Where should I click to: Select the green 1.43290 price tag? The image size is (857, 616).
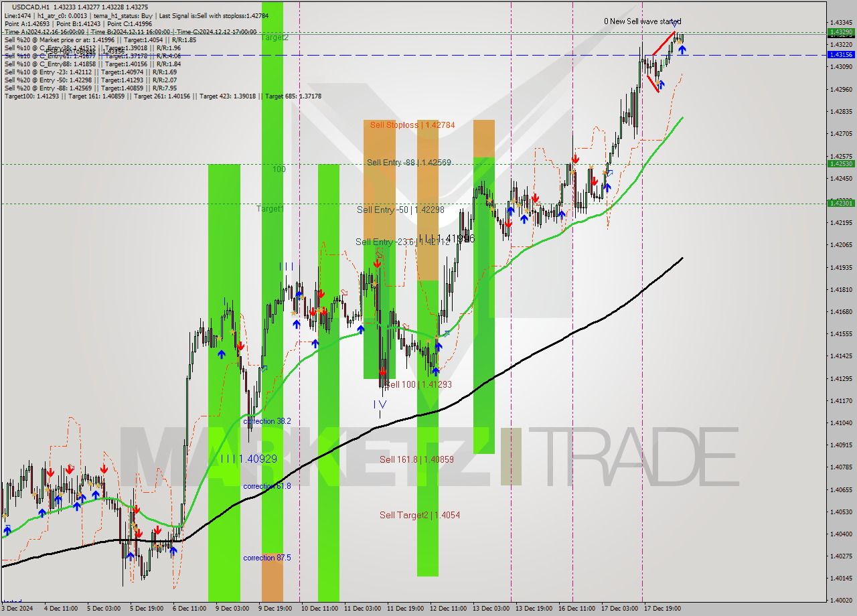click(x=841, y=31)
